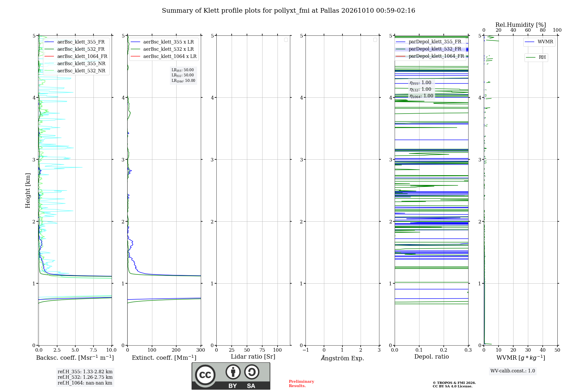Click the Extinct. coeff. axis label
The width and height of the screenshot is (577, 392).
click(164, 358)
